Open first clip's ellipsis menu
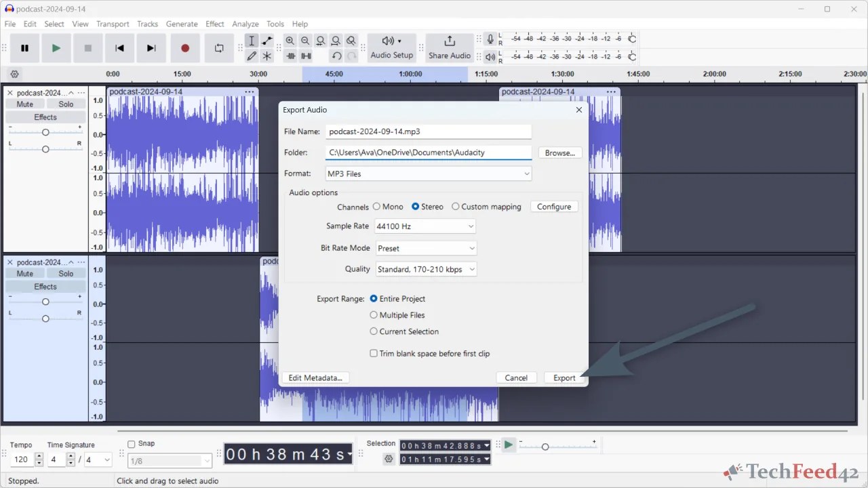 (x=250, y=91)
